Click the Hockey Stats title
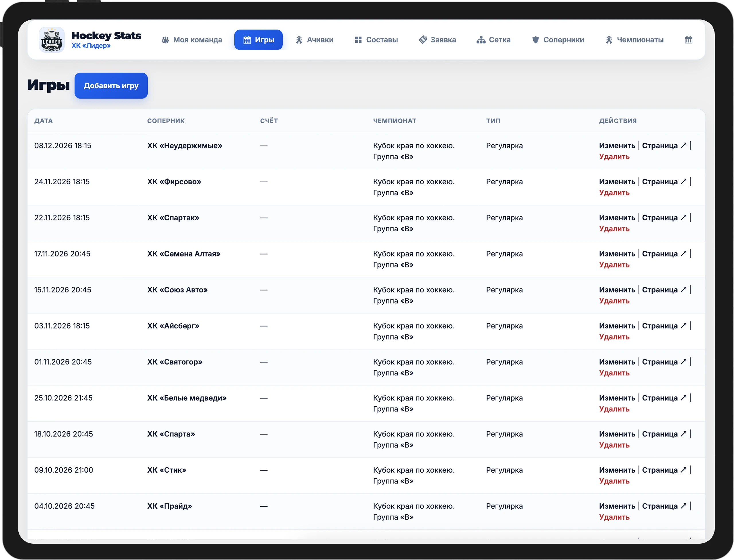Viewport: 734px width, 560px height. coord(106,35)
